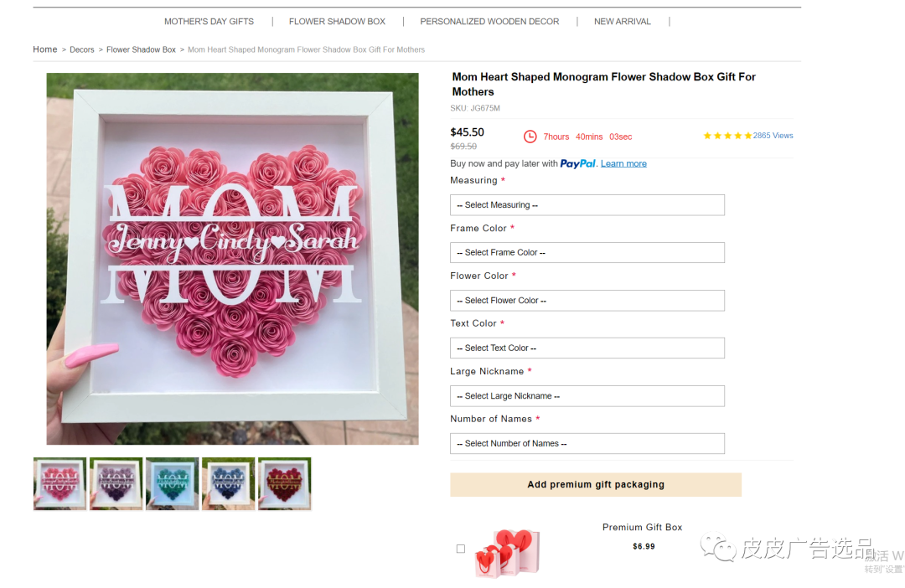Image resolution: width=905 pixels, height=588 pixels.
Task: Select the pink heart box thumbnail
Action: pyautogui.click(x=59, y=483)
